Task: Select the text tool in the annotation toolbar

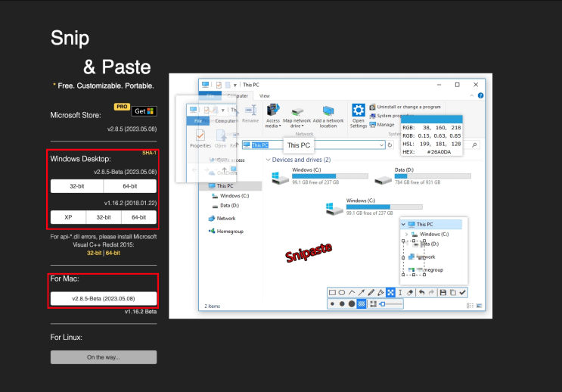Action: pos(400,293)
